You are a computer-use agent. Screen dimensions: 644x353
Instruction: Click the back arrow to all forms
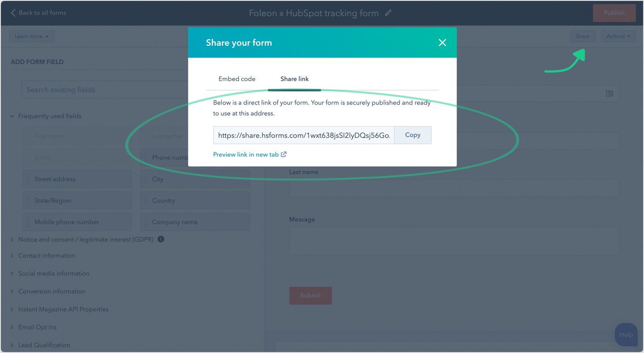13,13
